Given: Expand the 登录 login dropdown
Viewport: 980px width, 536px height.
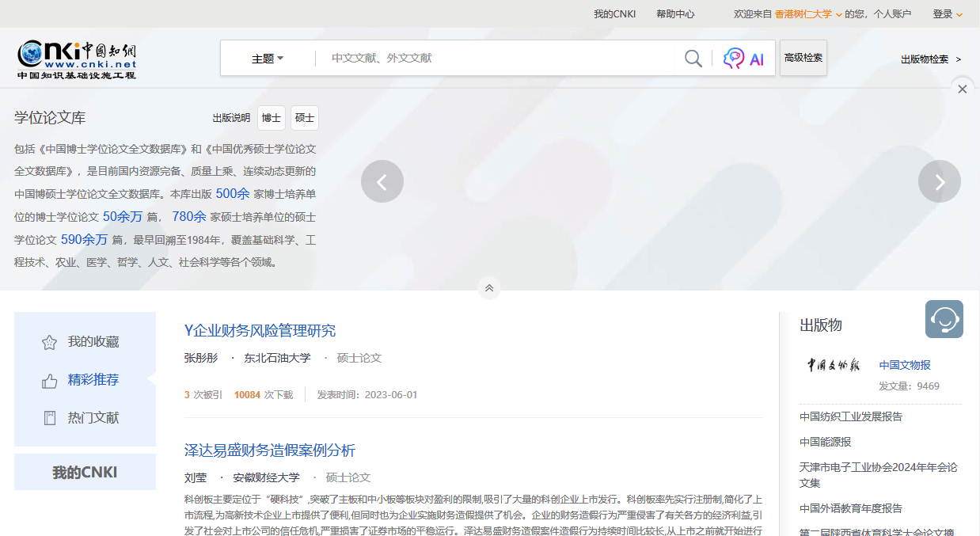Looking at the screenshot, I should (x=948, y=14).
